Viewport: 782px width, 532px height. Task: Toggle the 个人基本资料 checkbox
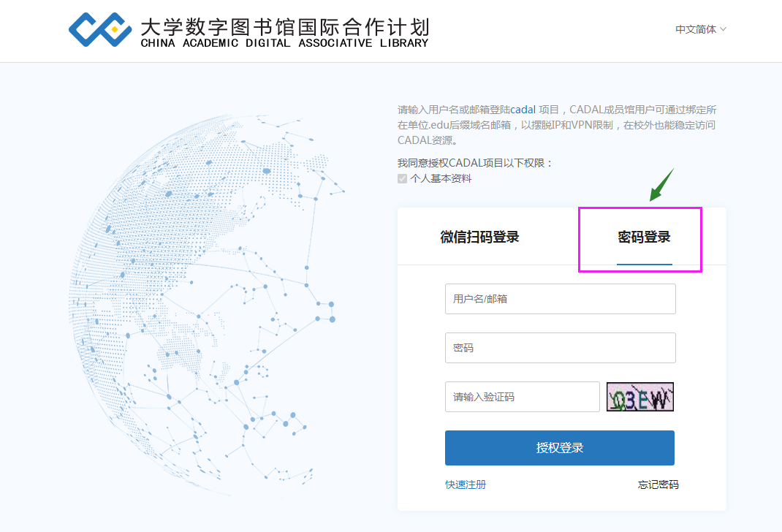click(402, 178)
